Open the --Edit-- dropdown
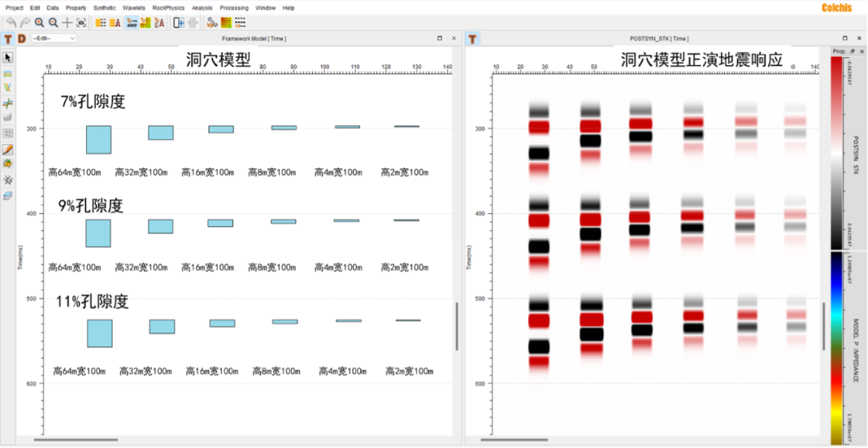This screenshot has height=448, width=868. point(54,39)
